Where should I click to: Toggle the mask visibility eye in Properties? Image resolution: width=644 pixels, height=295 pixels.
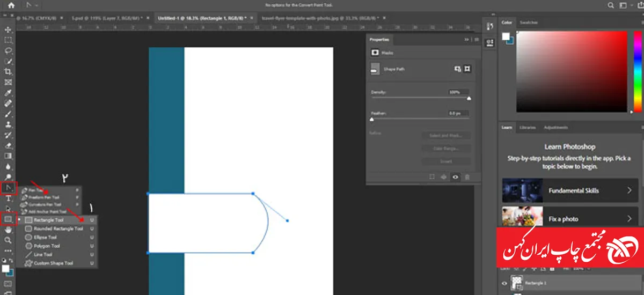455,176
